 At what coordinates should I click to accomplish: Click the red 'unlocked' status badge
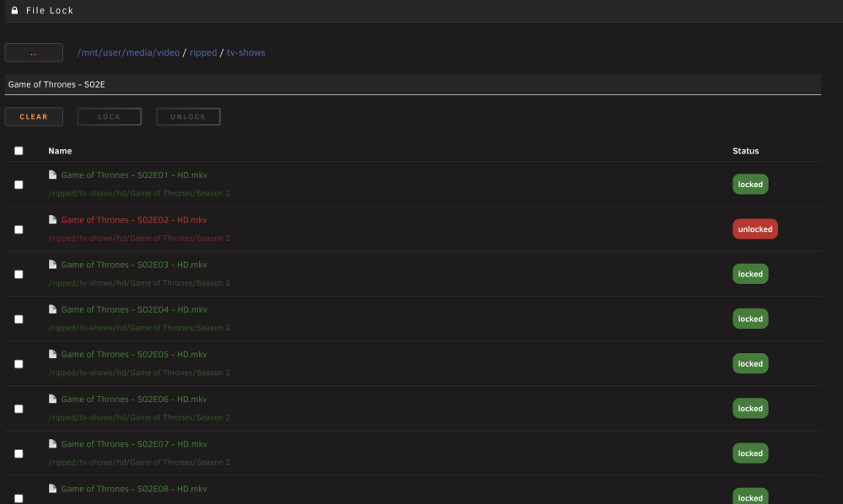tap(754, 229)
